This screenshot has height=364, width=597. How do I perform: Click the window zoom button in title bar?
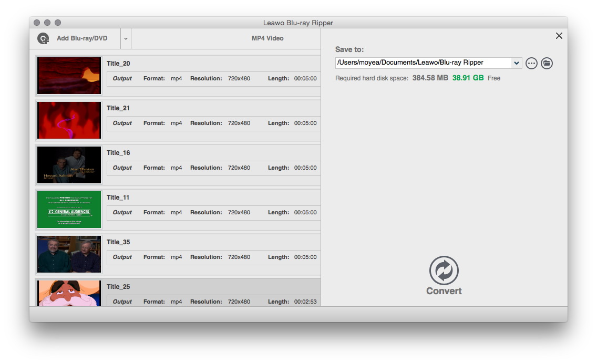[x=58, y=23]
